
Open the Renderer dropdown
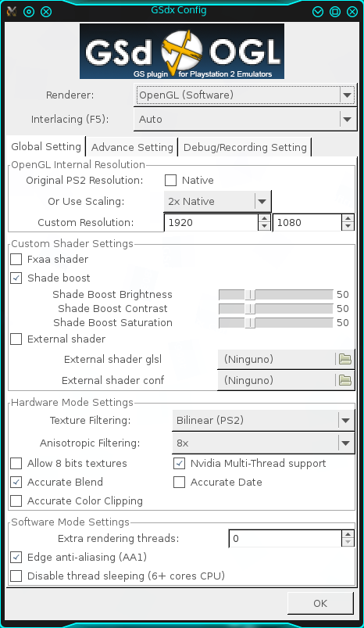tap(244, 95)
